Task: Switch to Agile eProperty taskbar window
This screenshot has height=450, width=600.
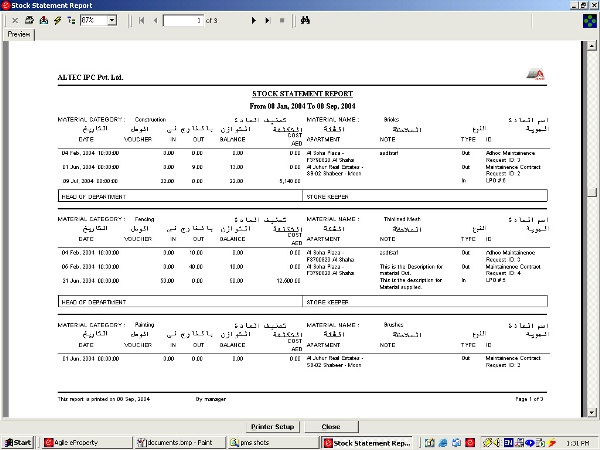Action: pyautogui.click(x=86, y=443)
